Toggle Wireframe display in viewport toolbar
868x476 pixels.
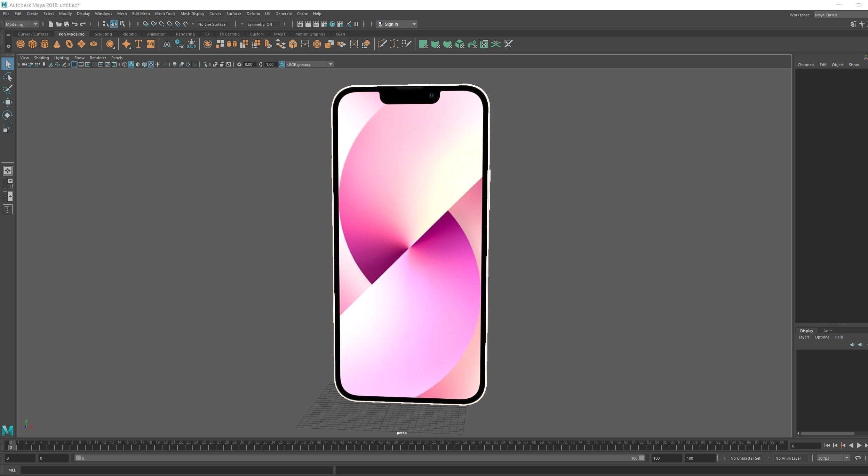(x=125, y=64)
